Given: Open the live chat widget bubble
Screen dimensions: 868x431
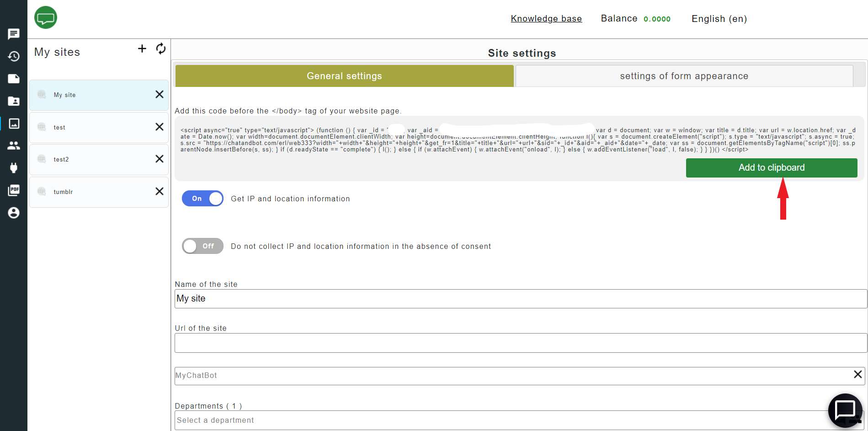Looking at the screenshot, I should pyautogui.click(x=845, y=410).
